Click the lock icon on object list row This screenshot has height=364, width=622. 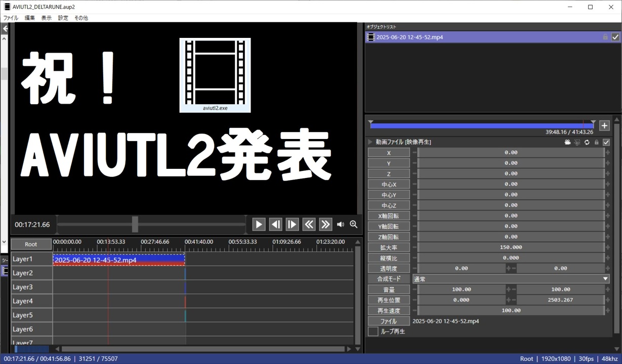point(605,37)
